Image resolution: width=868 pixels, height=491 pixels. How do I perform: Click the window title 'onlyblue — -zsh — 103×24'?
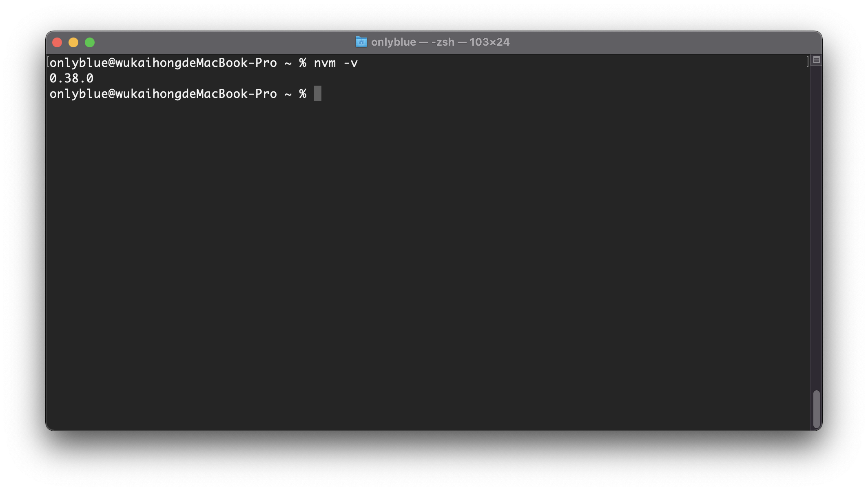(x=440, y=42)
